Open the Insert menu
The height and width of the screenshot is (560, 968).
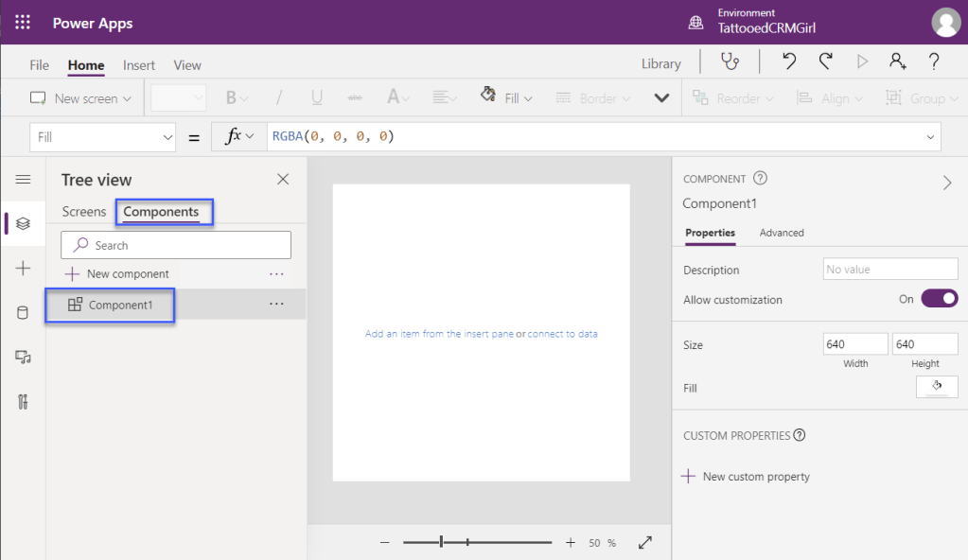click(x=139, y=65)
